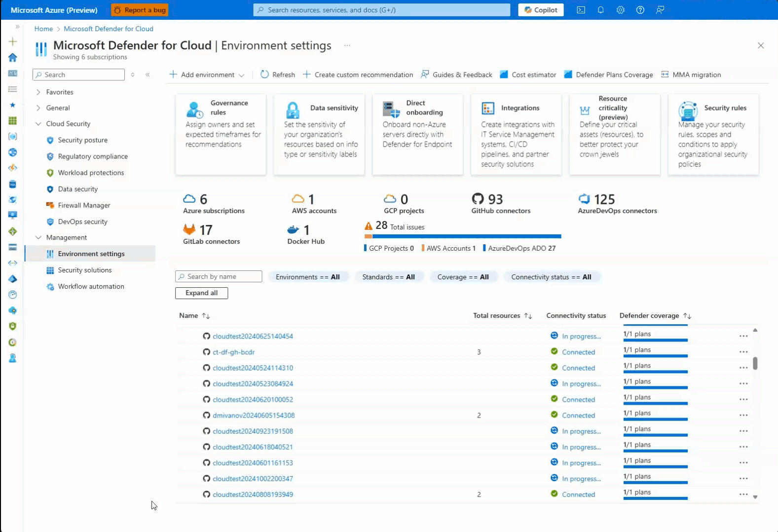Expand the portal left rail chevron

pyautogui.click(x=17, y=27)
